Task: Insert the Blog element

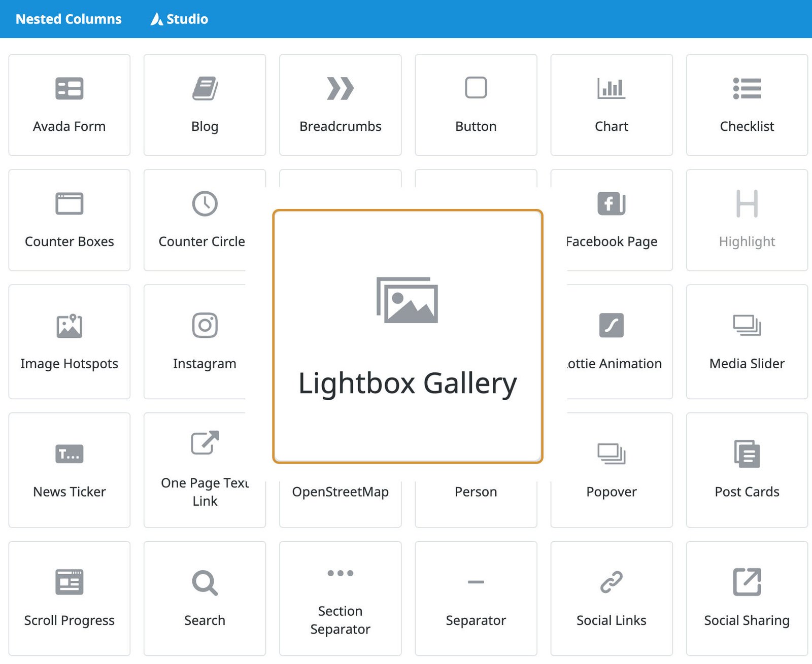Action: pos(205,104)
